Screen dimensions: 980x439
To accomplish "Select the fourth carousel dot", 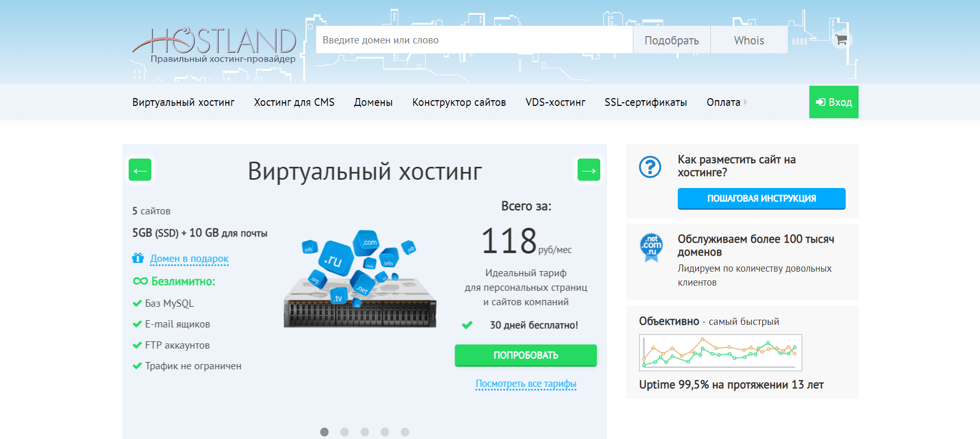I will (x=385, y=432).
